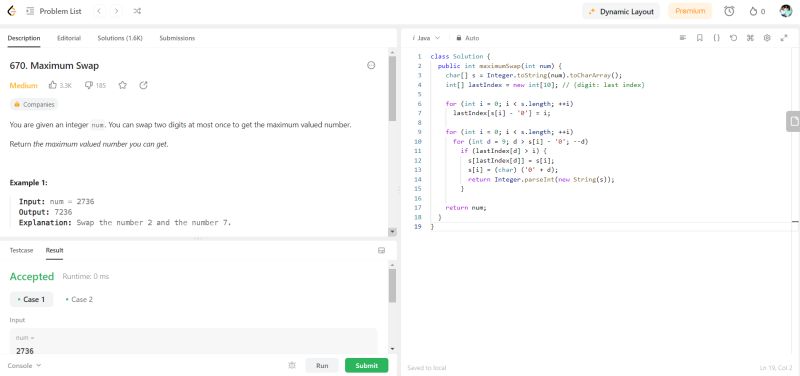Click the result panel scrollbar
The width and height of the screenshot is (800, 376).
pos(392,286)
